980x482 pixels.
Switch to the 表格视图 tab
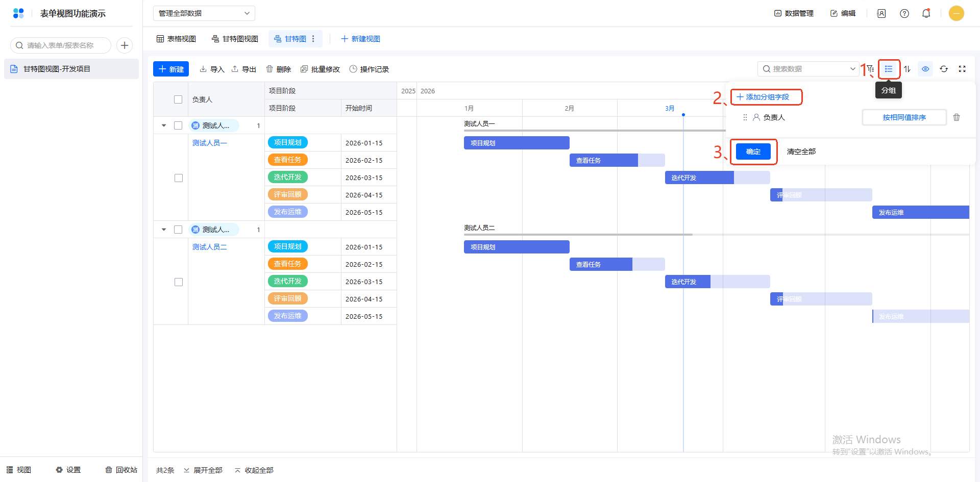(176, 39)
